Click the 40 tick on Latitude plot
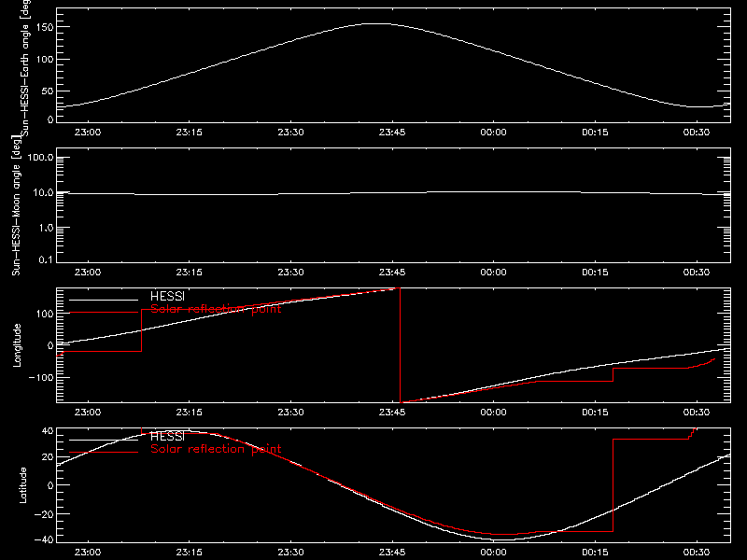747x560 pixels. [48, 431]
